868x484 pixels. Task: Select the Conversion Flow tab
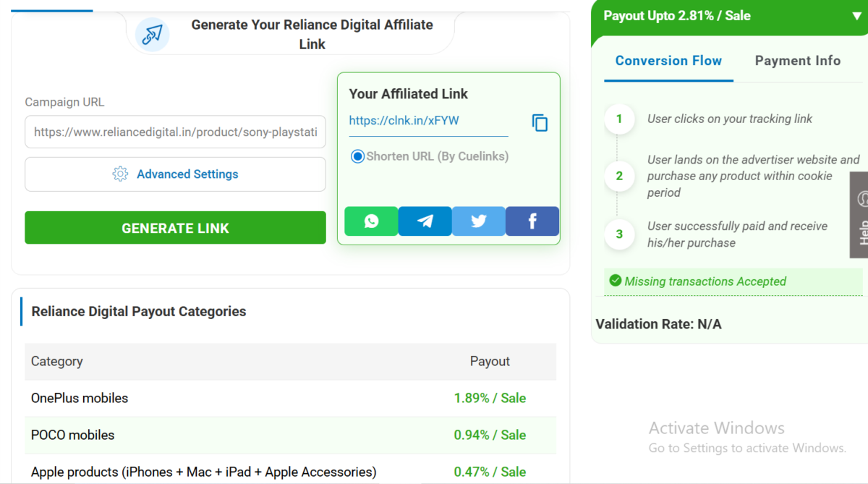click(668, 61)
